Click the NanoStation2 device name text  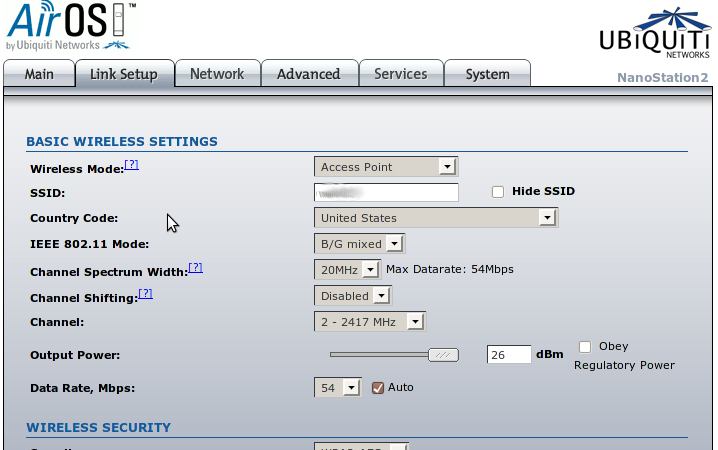[x=662, y=77]
